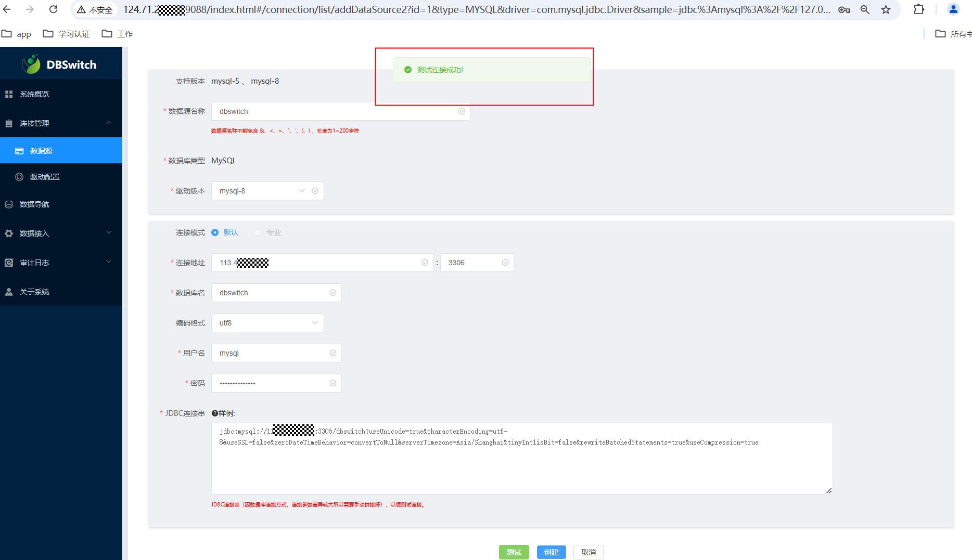Click the zoom magnifier icon in address bar
The height and width of the screenshot is (560, 972).
point(865,10)
